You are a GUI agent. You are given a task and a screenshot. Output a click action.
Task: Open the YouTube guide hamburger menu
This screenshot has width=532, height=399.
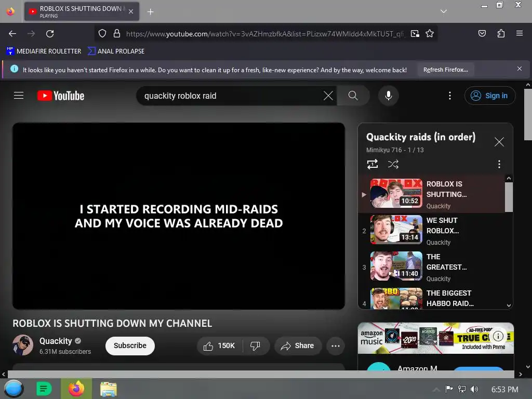[x=19, y=96]
